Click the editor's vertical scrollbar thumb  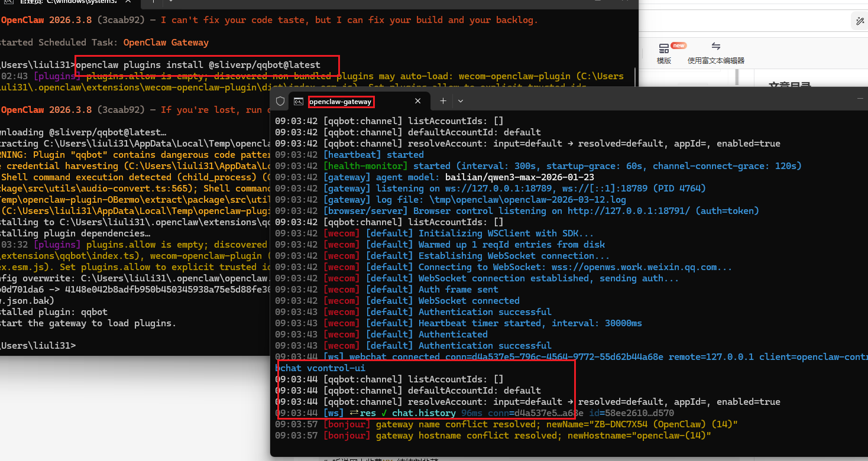click(x=738, y=77)
